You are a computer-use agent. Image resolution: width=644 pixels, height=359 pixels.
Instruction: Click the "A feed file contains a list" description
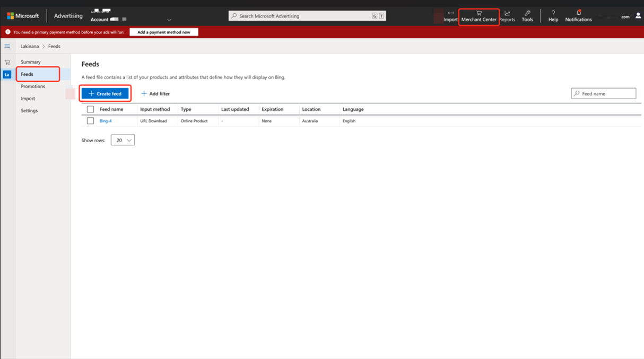(x=184, y=77)
